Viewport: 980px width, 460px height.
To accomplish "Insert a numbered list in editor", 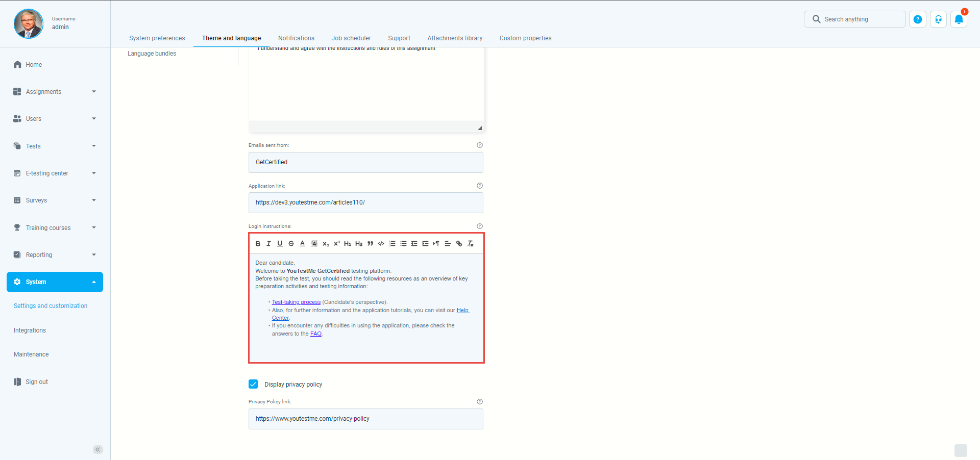I will click(x=392, y=244).
